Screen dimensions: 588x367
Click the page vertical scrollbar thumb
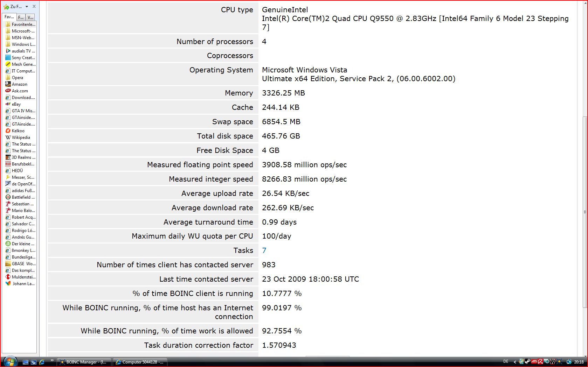585,212
